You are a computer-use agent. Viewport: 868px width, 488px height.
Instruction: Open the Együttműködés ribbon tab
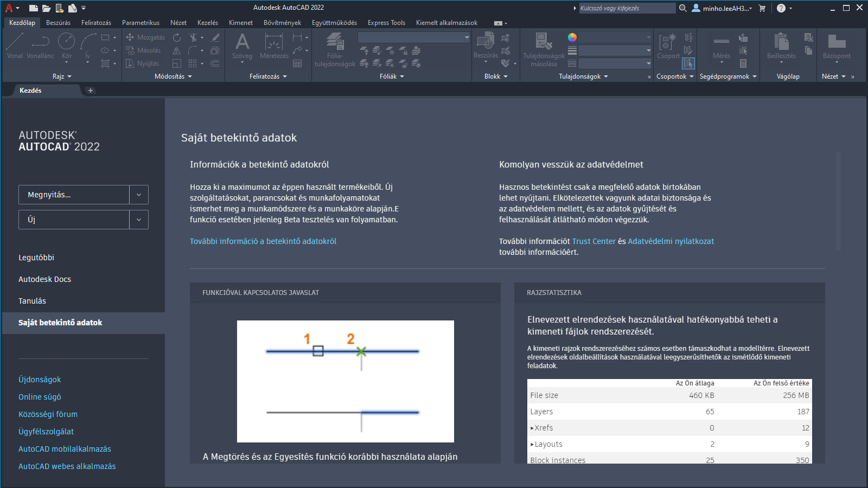(334, 23)
